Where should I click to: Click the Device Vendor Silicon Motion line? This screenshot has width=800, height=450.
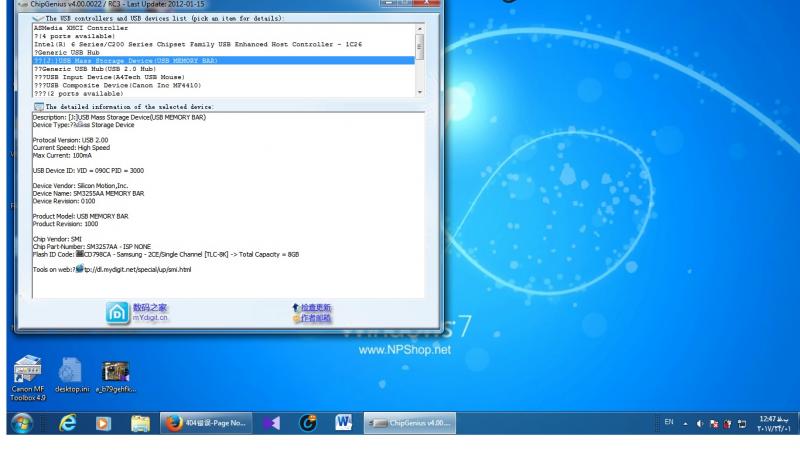tap(81, 186)
